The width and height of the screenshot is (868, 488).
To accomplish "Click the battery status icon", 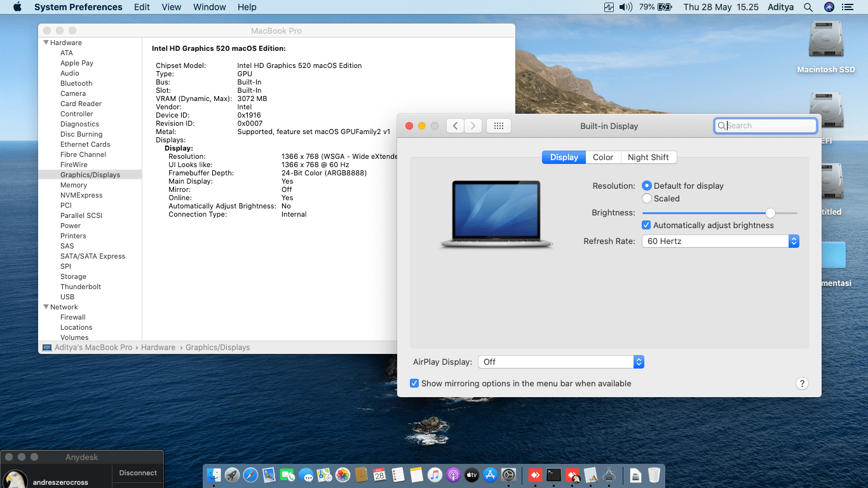I will pyautogui.click(x=665, y=7).
